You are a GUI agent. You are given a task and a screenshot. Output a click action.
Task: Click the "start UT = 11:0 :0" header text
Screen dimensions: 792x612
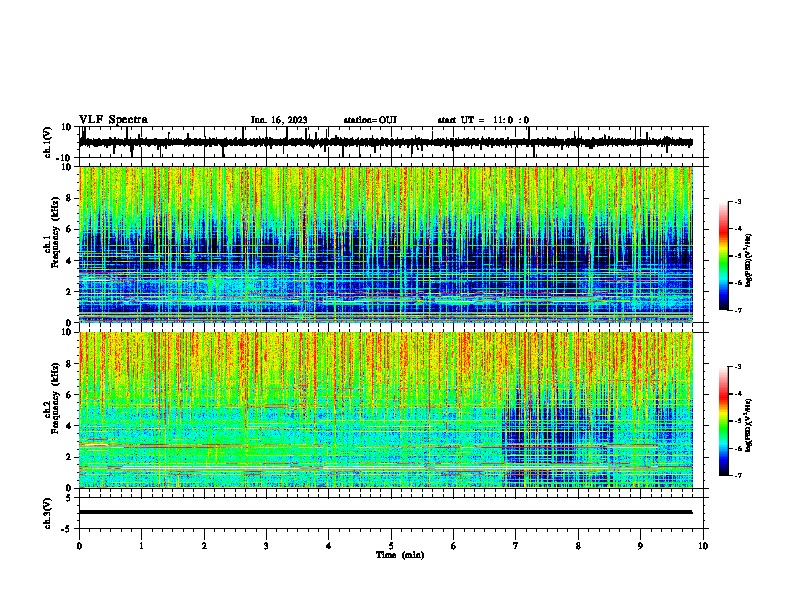[483, 120]
